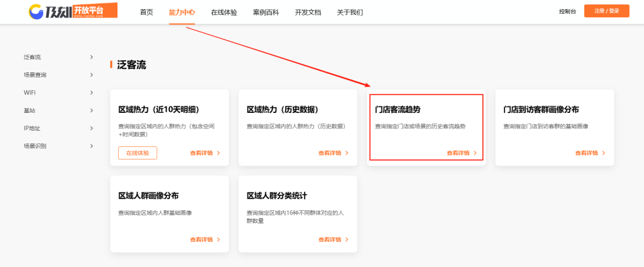Open 查看详情 for 区域热力（历史数据）
The height and width of the screenshot is (267, 644).
333,153
